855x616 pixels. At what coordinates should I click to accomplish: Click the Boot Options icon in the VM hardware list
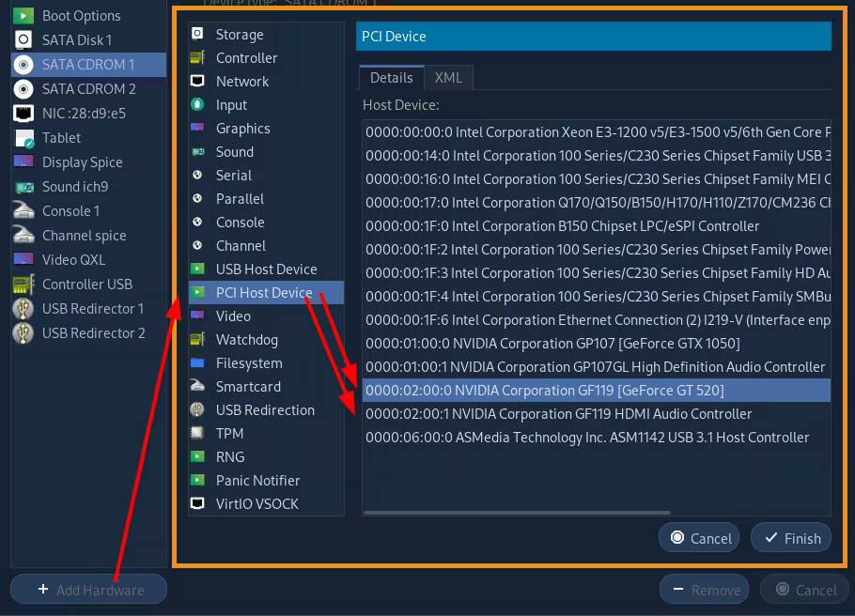pos(23,16)
